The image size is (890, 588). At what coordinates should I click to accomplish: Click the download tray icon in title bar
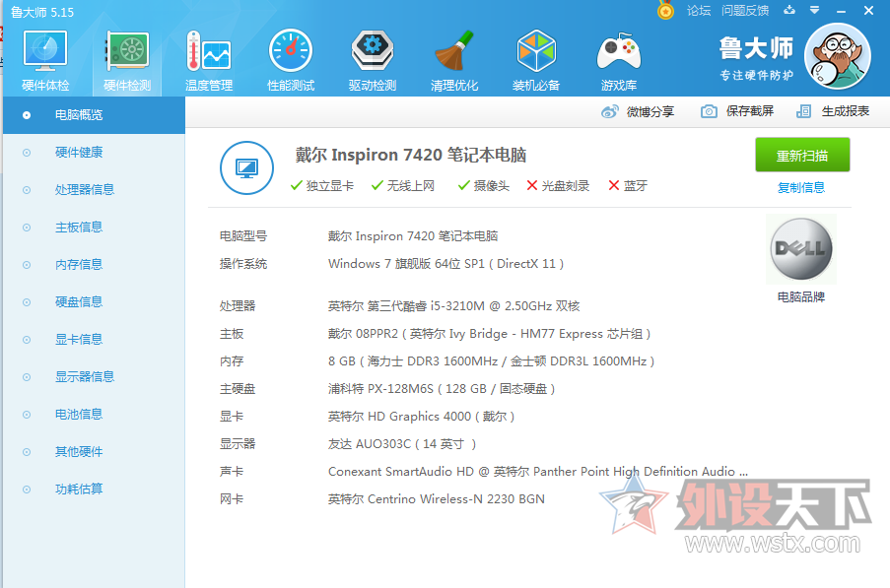(x=788, y=10)
